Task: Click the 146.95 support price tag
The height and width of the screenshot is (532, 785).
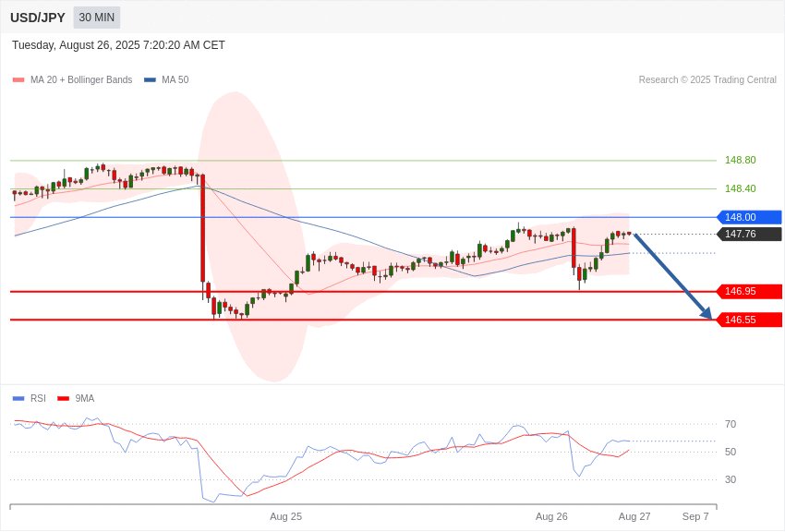Action: tap(750, 291)
